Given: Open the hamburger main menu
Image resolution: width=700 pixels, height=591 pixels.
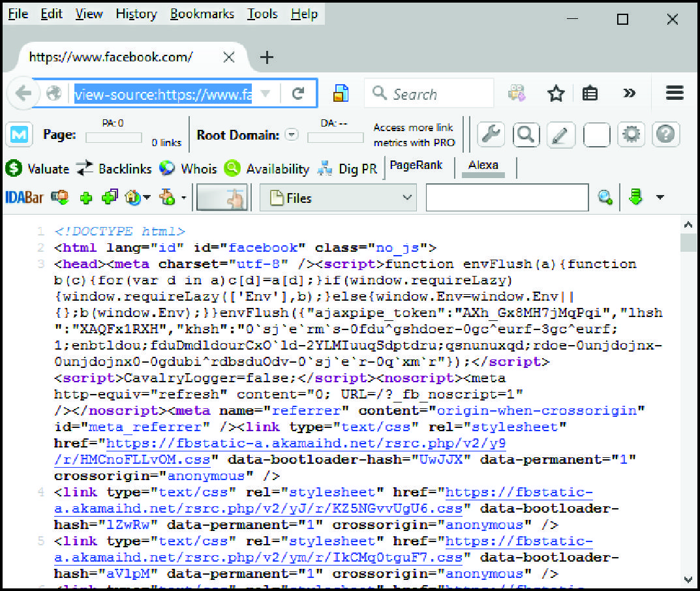Looking at the screenshot, I should pyautogui.click(x=675, y=93).
